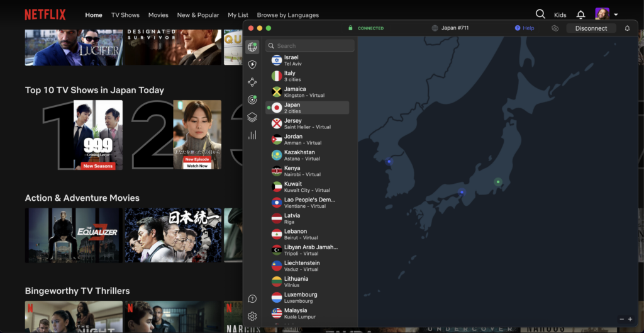
Task: Open the Lucifer show thumbnail
Action: [74, 47]
